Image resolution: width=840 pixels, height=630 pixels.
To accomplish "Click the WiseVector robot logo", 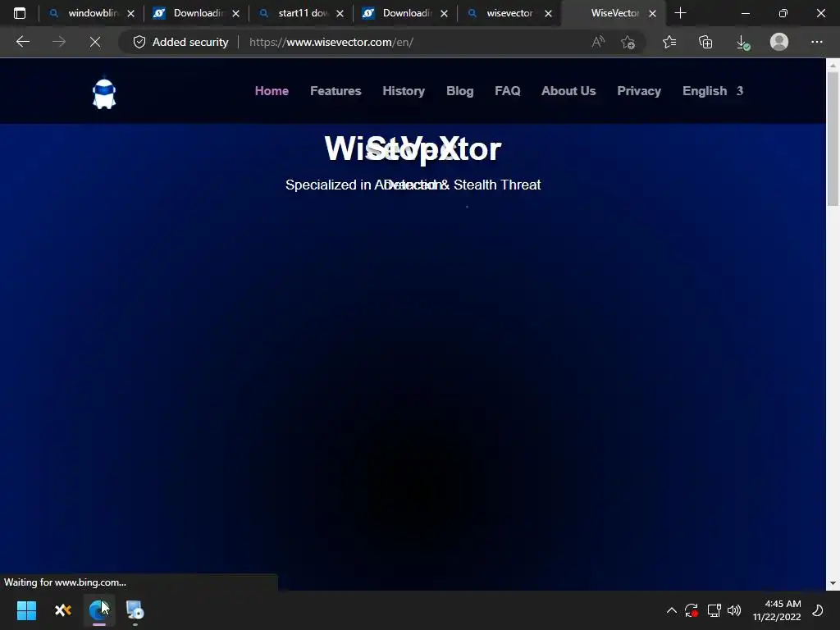I will (104, 94).
